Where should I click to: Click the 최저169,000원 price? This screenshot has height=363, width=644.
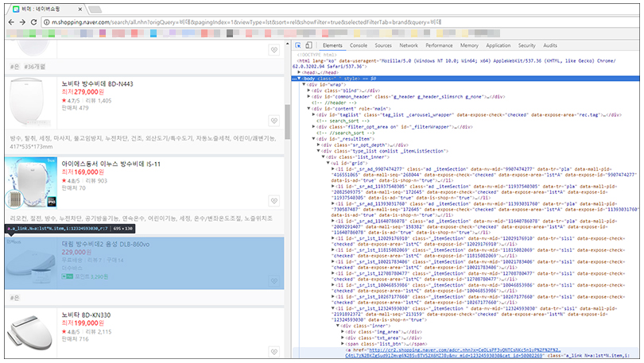[x=83, y=172]
